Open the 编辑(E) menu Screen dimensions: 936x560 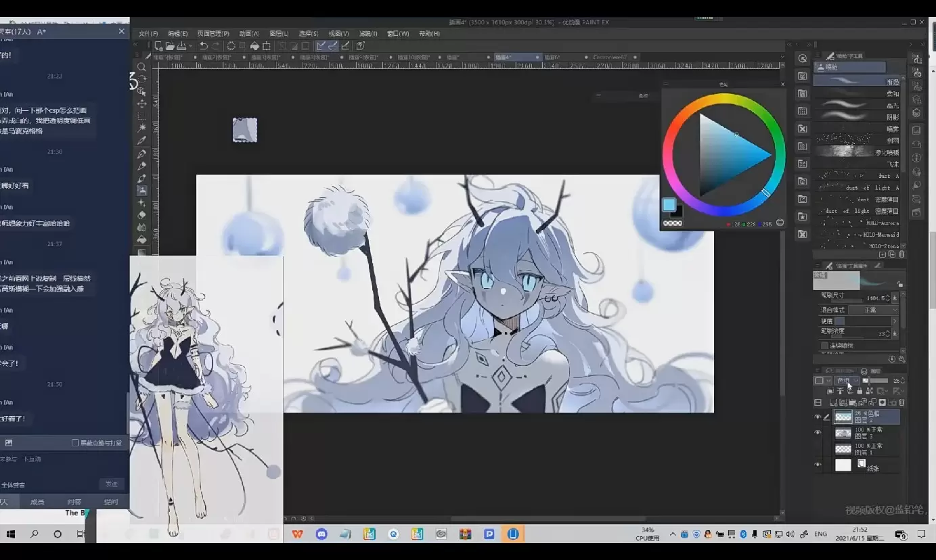[178, 33]
